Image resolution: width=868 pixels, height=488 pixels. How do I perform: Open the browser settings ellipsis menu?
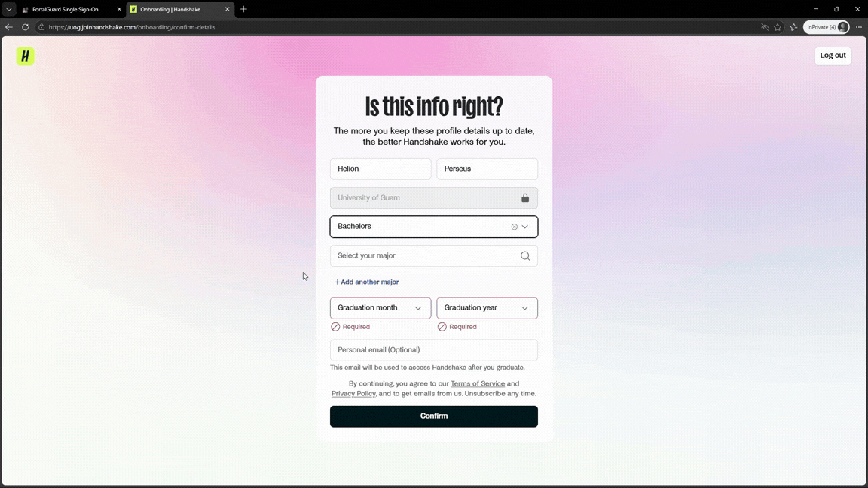(859, 27)
